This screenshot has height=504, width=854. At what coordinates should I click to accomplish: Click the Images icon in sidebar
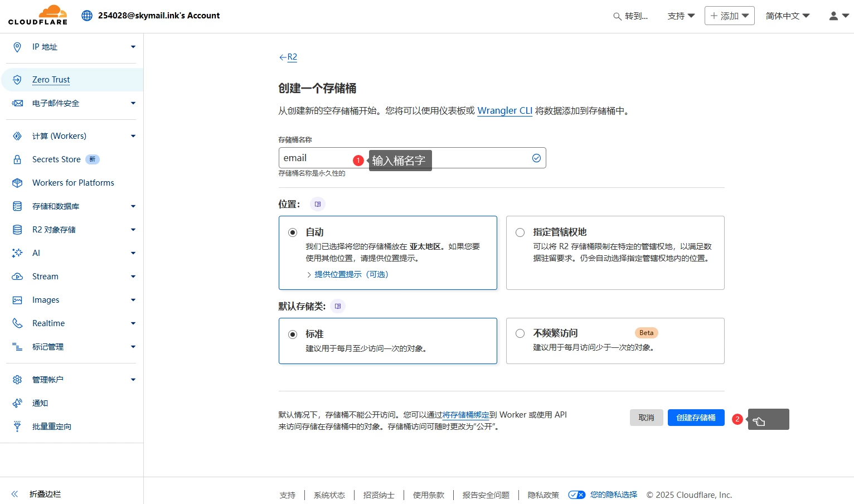tap(17, 299)
